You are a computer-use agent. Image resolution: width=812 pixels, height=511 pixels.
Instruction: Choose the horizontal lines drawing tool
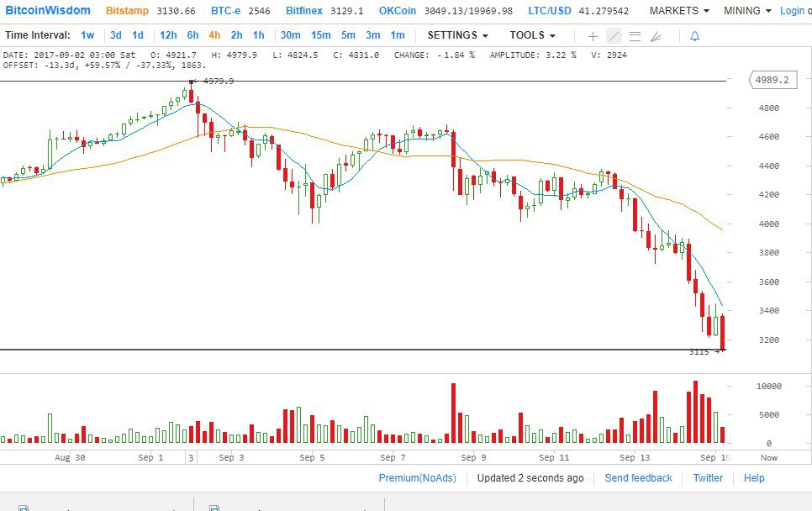635,36
